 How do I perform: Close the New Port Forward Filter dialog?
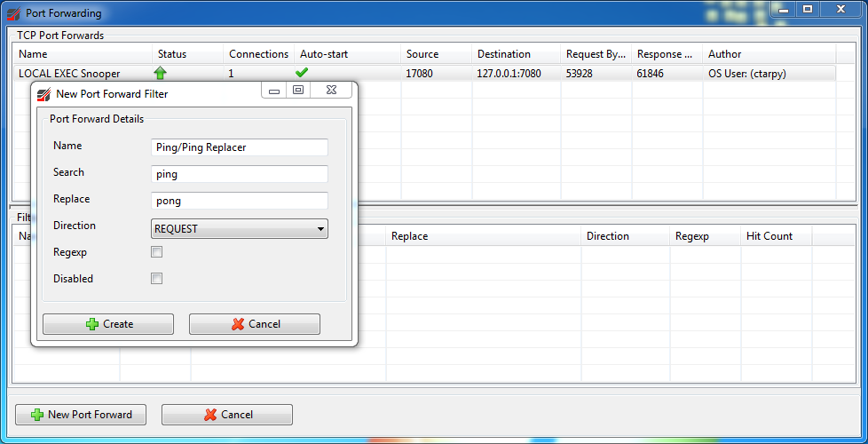click(330, 91)
